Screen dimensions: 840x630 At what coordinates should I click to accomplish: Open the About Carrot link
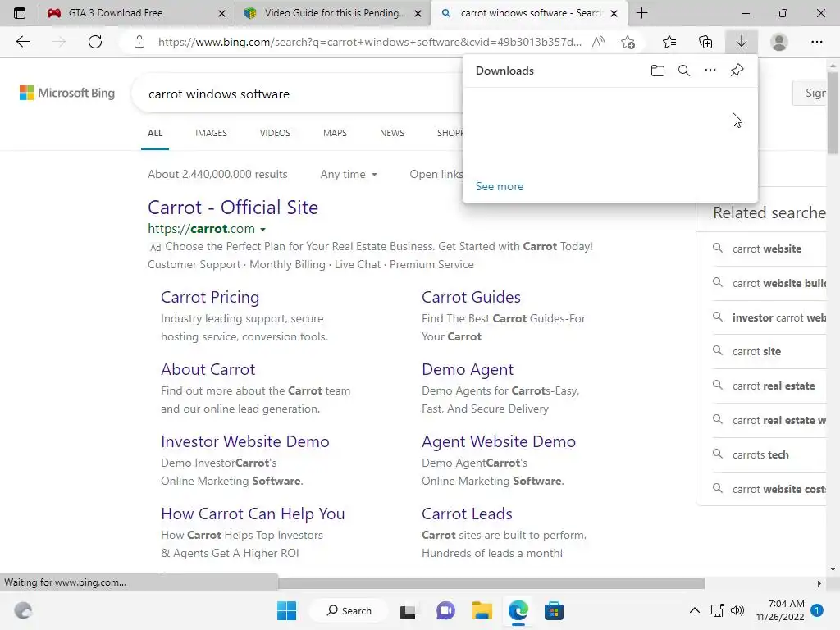(x=208, y=369)
